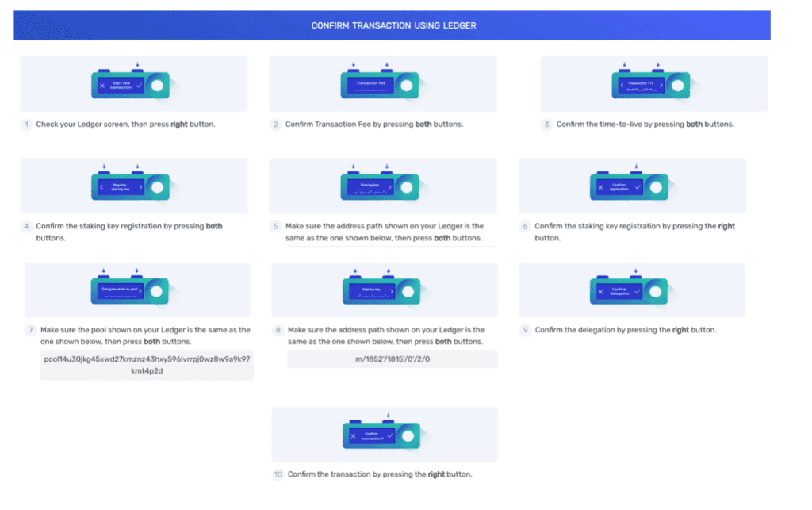Image resolution: width=812 pixels, height=510 pixels.
Task: Click the CONFIRM TRANSACTION USING LEDGER header
Action: (394, 25)
